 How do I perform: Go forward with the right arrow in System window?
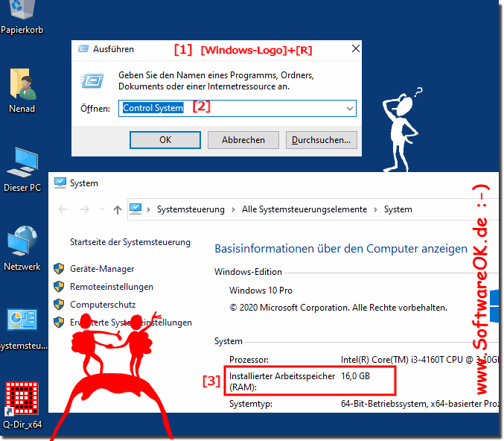[85, 209]
